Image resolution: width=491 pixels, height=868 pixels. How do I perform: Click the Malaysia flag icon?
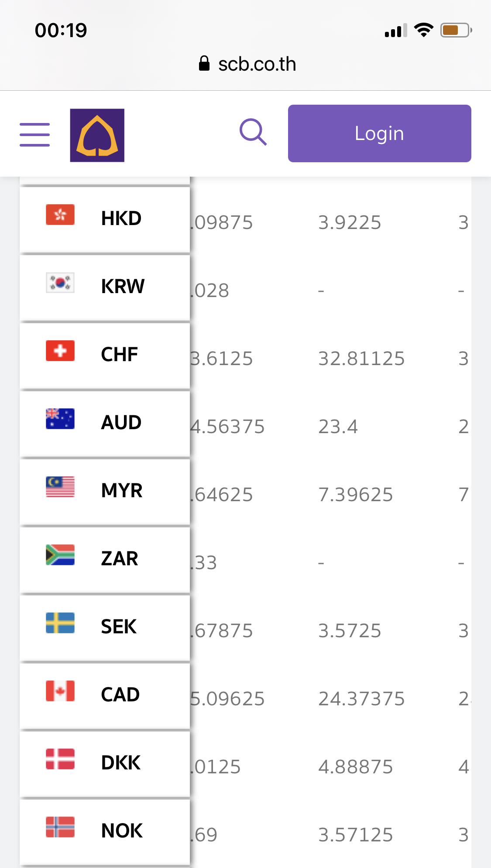pyautogui.click(x=60, y=487)
